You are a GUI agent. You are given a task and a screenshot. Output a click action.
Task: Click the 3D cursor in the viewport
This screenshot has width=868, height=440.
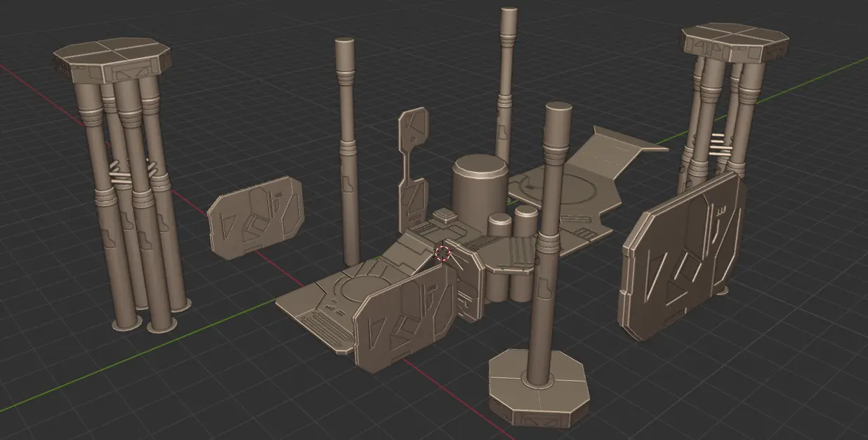click(443, 253)
